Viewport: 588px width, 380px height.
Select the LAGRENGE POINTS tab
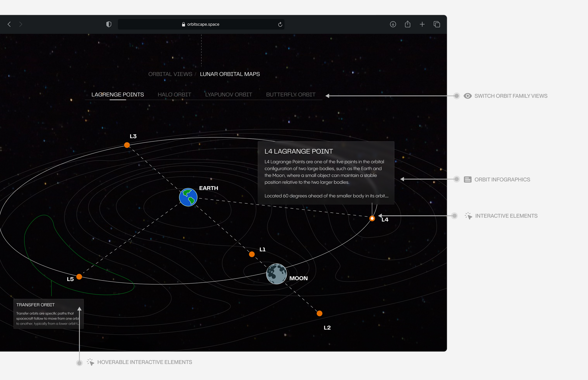click(x=118, y=95)
